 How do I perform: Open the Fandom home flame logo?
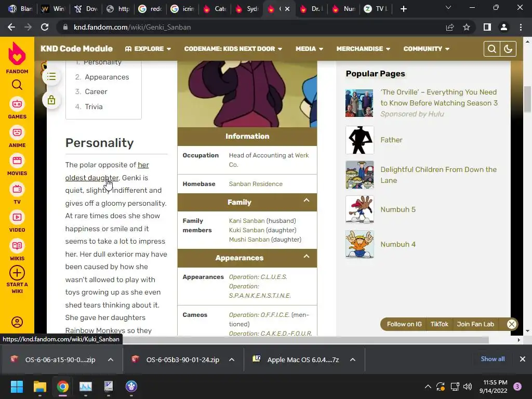pos(17,54)
